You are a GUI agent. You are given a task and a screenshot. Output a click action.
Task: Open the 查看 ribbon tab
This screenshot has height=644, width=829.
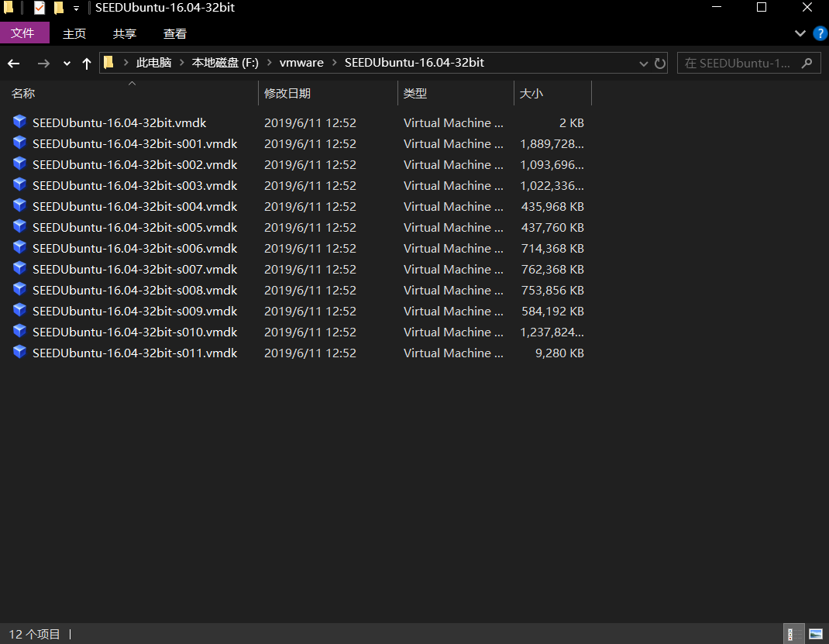[175, 33]
